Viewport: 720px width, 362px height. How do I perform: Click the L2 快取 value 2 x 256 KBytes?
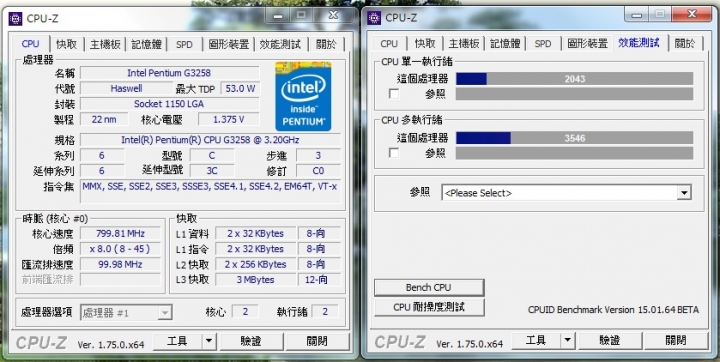click(256, 264)
